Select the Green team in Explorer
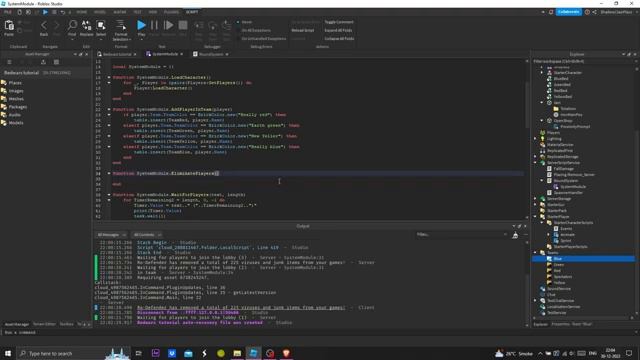 [558, 265]
